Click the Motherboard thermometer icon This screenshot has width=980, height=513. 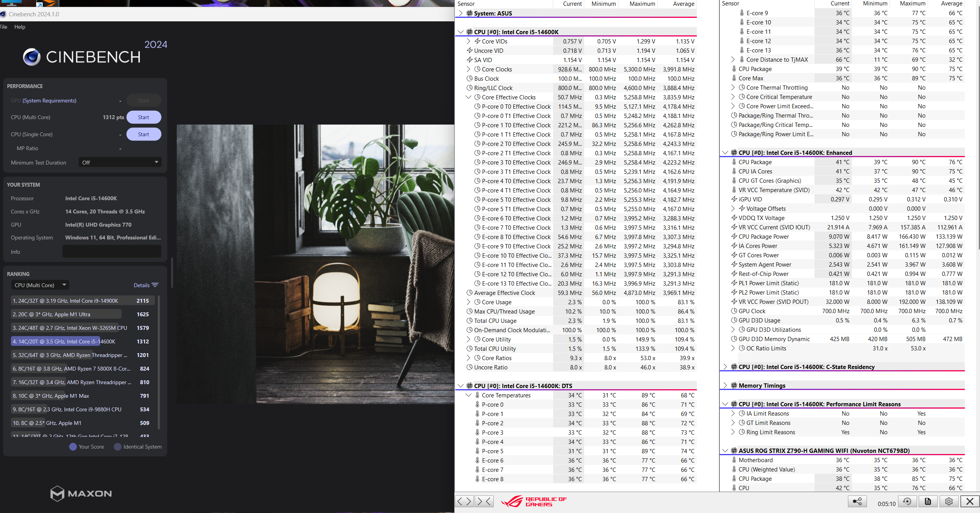pyautogui.click(x=734, y=460)
